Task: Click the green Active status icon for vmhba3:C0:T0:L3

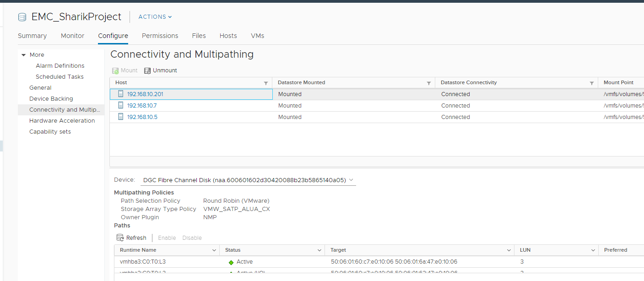Action: [231, 261]
